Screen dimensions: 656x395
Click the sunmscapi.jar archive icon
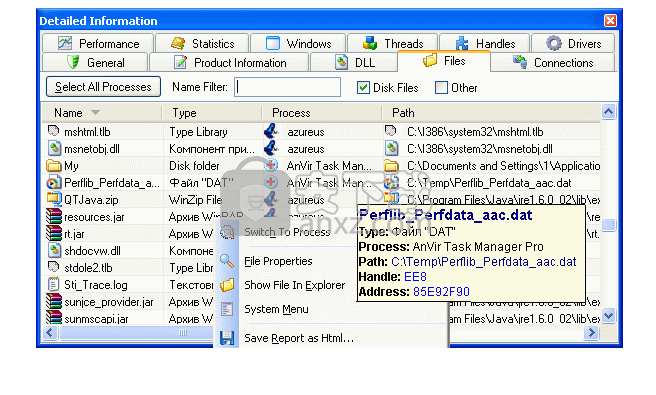tap(54, 318)
